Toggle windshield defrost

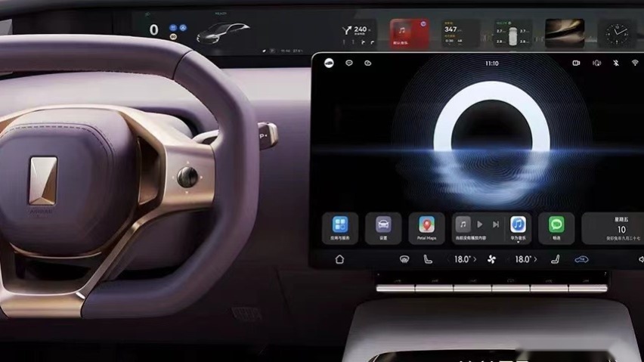404,259
